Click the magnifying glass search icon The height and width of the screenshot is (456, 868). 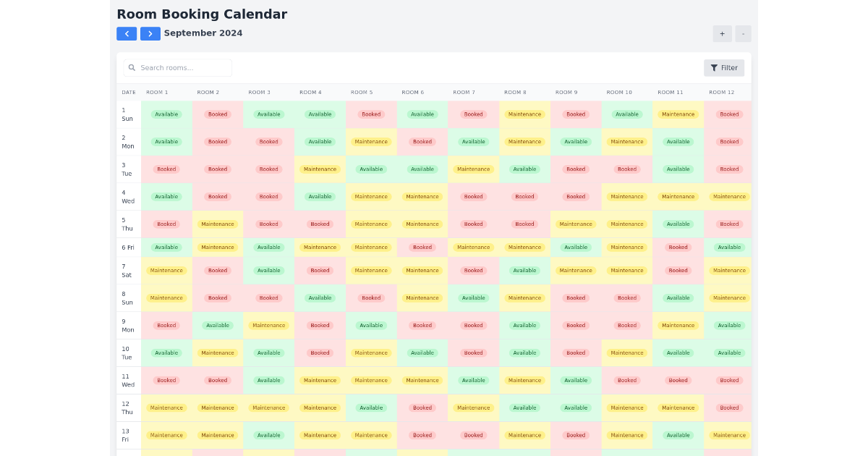click(x=131, y=67)
